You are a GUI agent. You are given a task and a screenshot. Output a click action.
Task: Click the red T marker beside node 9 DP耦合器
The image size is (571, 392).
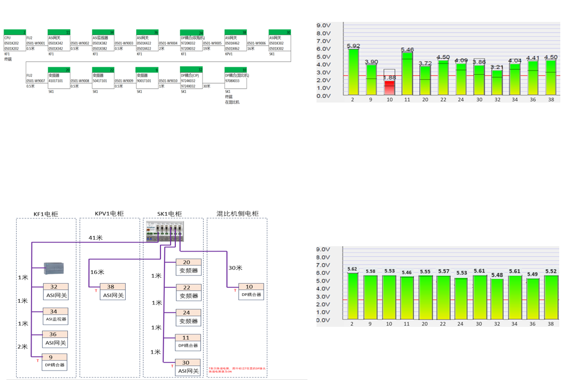point(37,361)
